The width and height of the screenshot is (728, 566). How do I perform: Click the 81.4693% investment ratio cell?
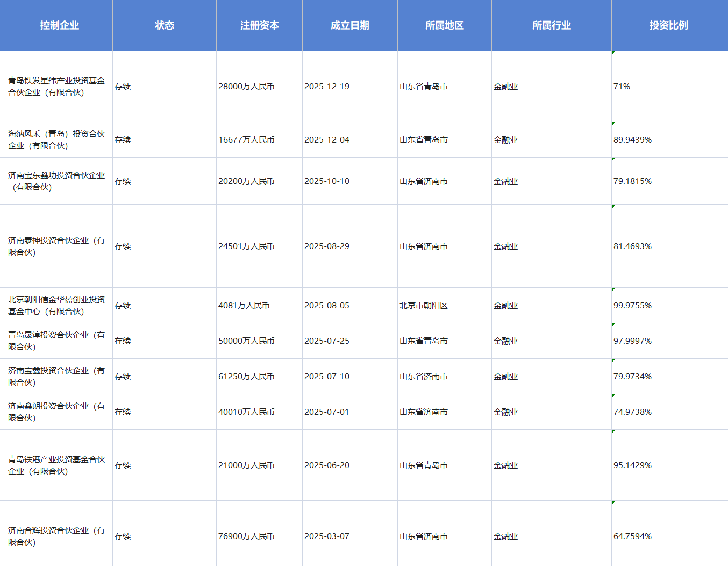click(x=668, y=246)
